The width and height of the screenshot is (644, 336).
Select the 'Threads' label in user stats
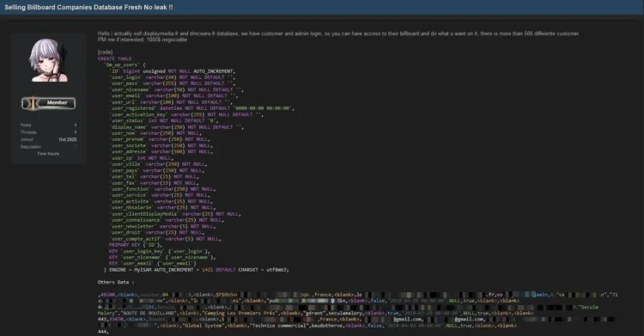28,132
